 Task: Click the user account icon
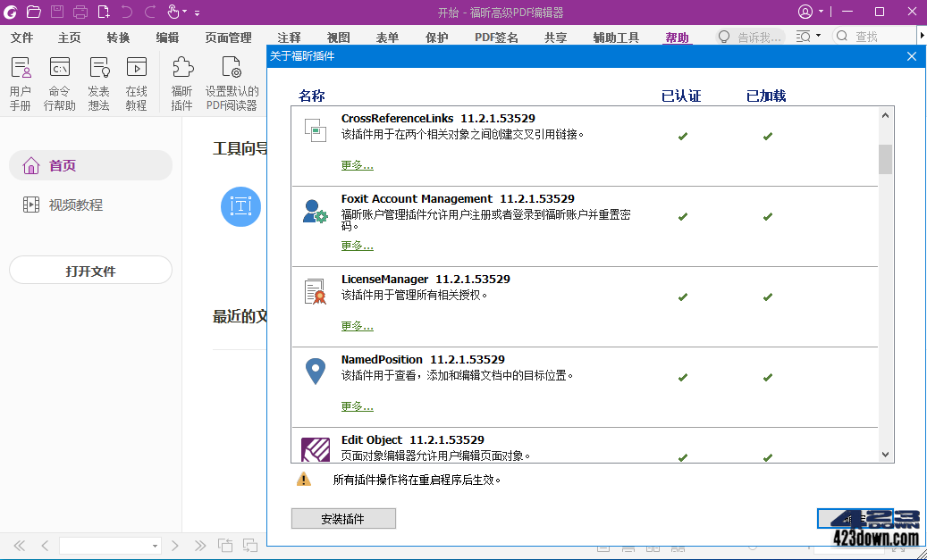tap(805, 12)
